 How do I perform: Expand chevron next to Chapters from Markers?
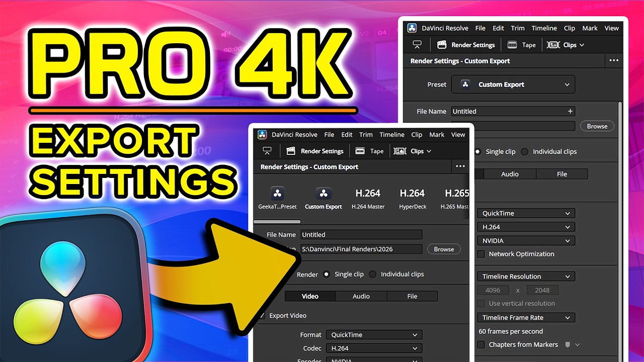pyautogui.click(x=578, y=344)
